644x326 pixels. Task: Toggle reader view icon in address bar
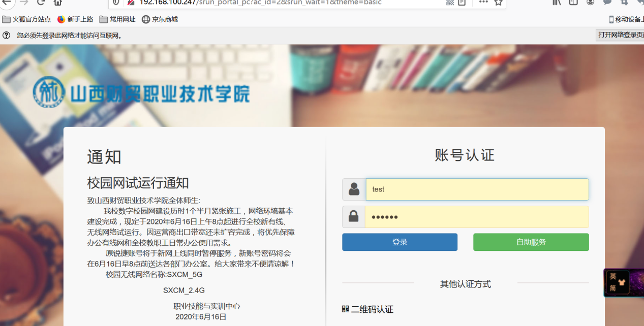[462, 2]
